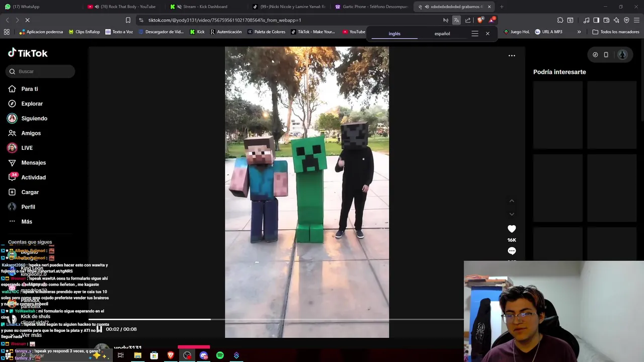Click the browser forward arrow

pyautogui.click(x=17, y=20)
